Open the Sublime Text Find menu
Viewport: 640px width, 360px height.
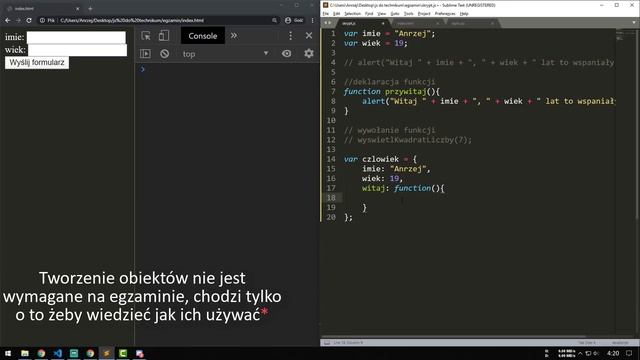coord(369,13)
